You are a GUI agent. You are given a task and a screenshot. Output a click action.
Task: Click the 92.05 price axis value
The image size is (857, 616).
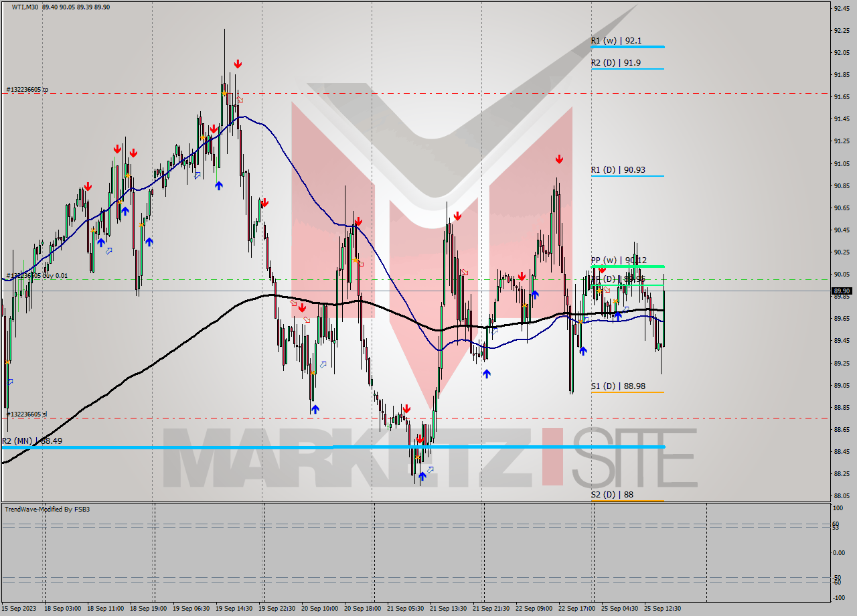click(x=841, y=52)
